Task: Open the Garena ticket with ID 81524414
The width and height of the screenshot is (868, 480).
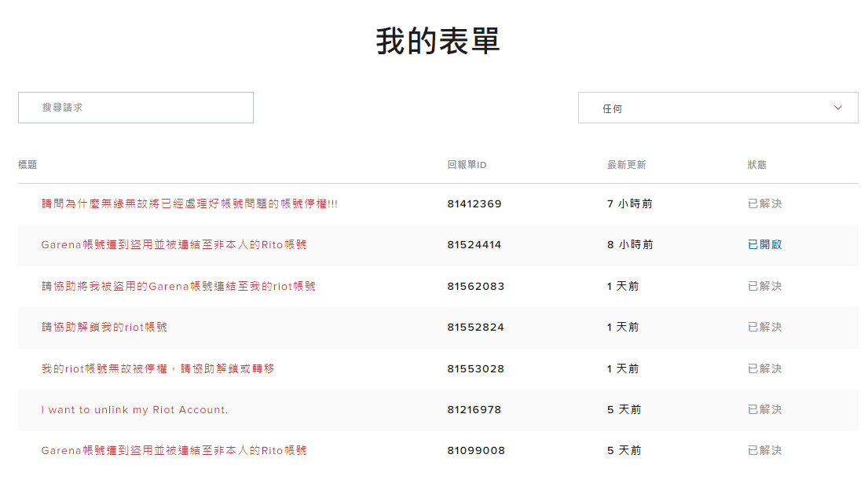Action: [174, 244]
